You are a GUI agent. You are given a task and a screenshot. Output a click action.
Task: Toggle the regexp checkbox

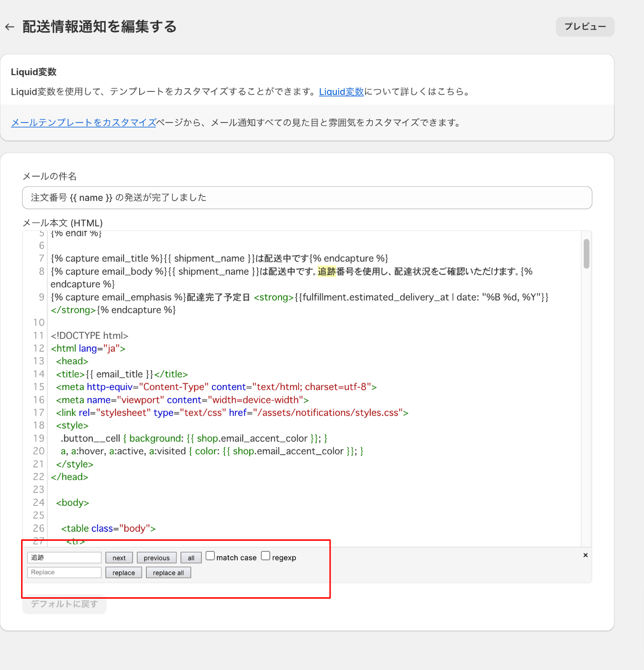click(266, 556)
